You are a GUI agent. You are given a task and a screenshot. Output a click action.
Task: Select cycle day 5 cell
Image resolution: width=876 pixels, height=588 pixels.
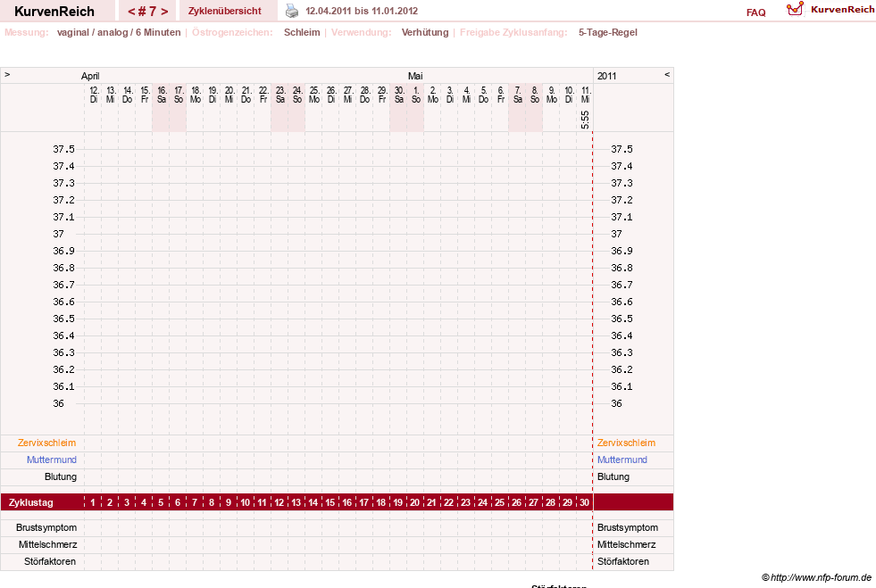pos(161,502)
